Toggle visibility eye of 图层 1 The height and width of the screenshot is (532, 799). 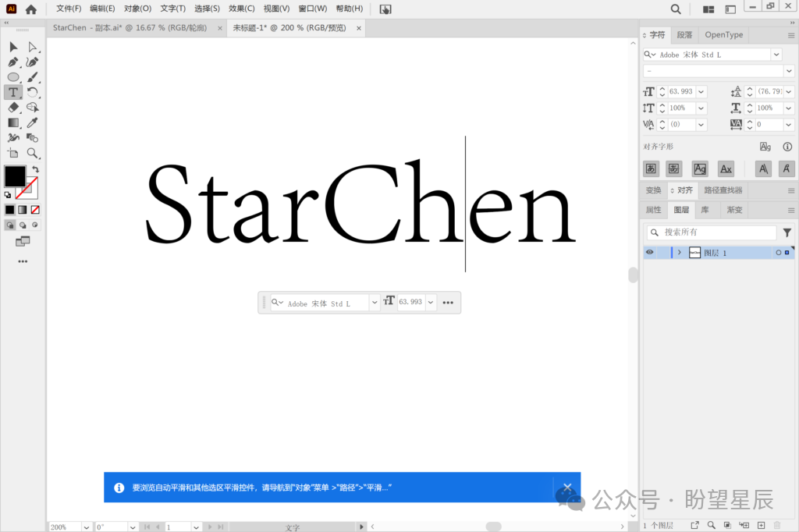(650, 252)
